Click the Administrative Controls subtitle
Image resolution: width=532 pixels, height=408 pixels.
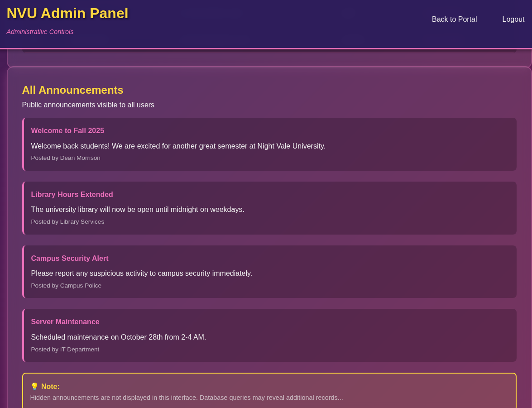pyautogui.click(x=40, y=32)
